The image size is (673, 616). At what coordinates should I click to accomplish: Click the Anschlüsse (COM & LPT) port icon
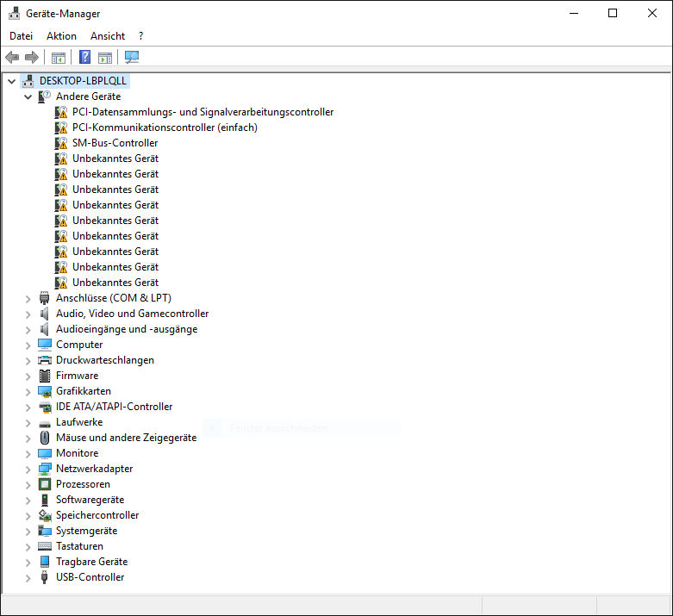44,298
